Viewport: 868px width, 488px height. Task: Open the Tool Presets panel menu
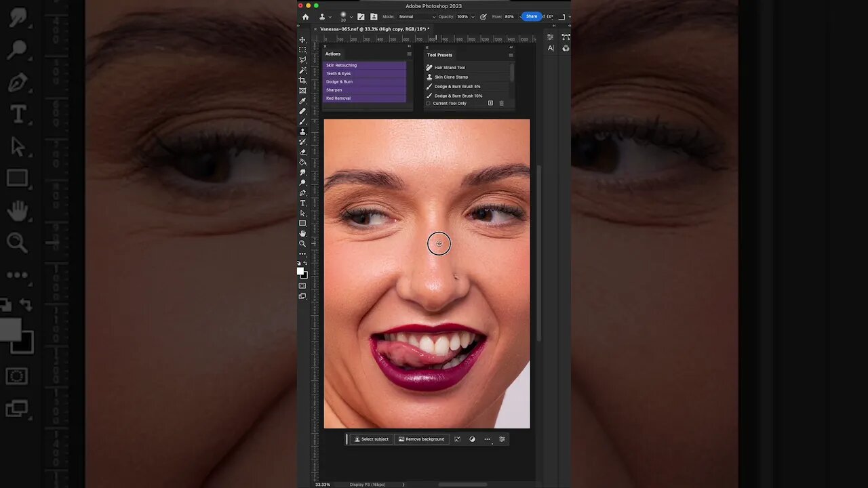tap(511, 55)
